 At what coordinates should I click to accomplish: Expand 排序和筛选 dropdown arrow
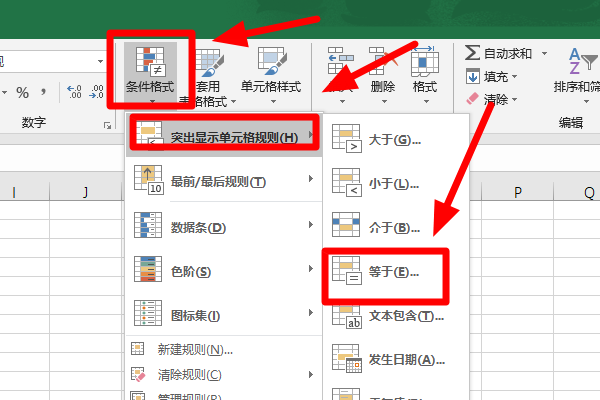tap(586, 101)
